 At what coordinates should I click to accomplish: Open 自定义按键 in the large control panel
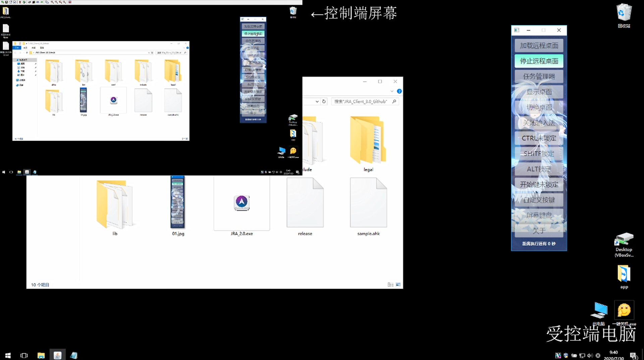tap(539, 200)
